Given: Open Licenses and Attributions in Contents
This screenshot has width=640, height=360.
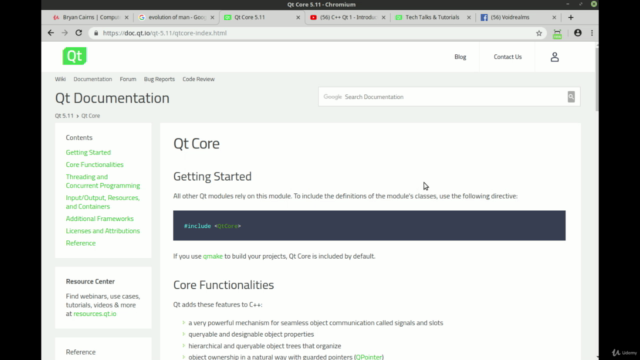Looking at the screenshot, I should [103, 231].
